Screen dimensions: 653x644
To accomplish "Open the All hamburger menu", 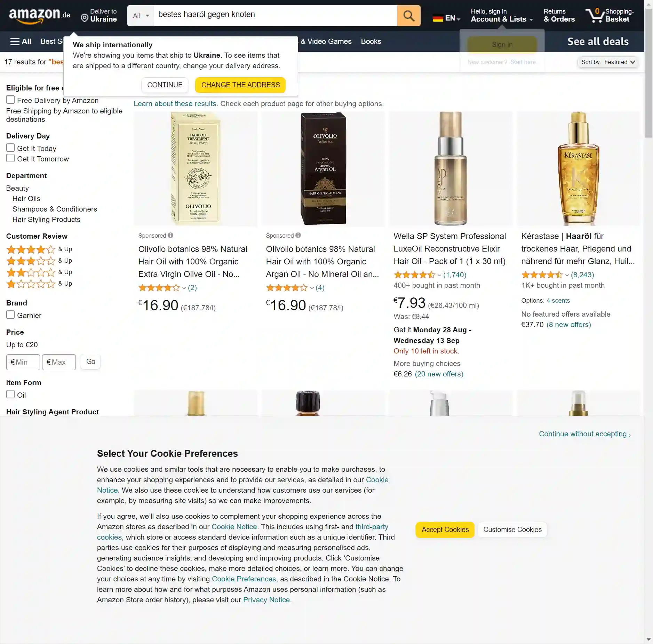I will tap(21, 41).
